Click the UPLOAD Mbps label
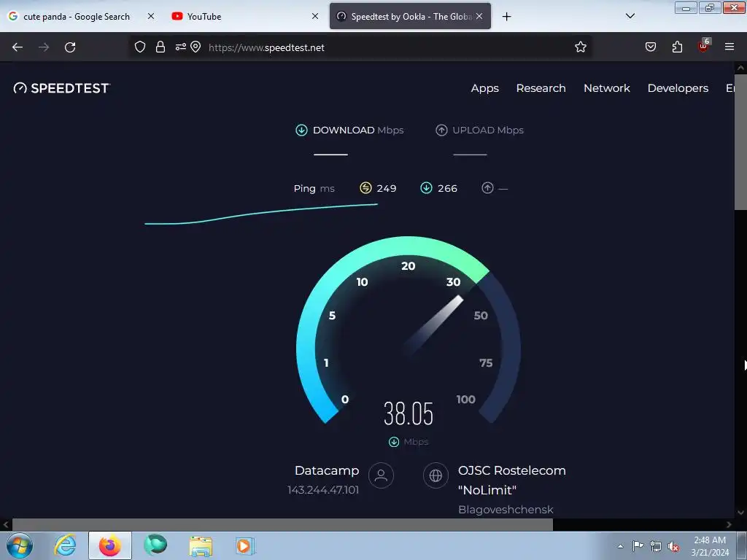The image size is (747, 560). pyautogui.click(x=488, y=130)
